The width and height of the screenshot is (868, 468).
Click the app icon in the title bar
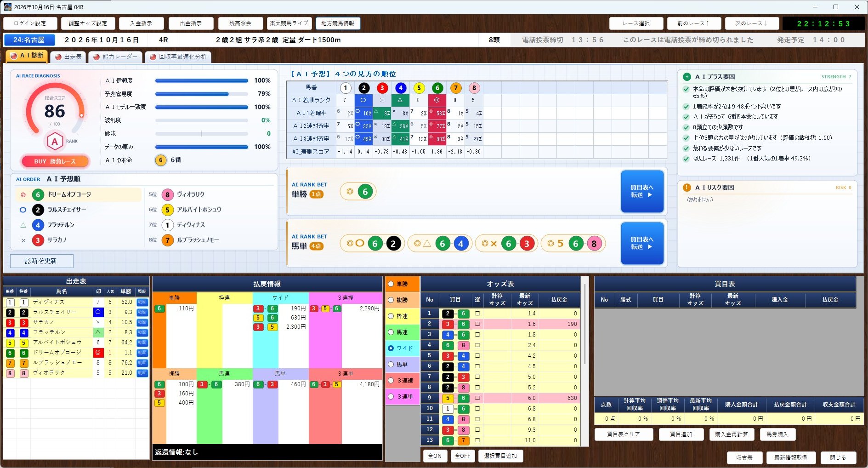(x=7, y=7)
